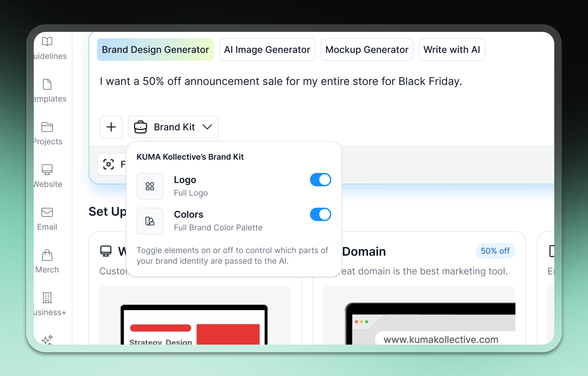The height and width of the screenshot is (376, 588).
Task: Select Brand Design Generator tab
Action: pyautogui.click(x=155, y=50)
